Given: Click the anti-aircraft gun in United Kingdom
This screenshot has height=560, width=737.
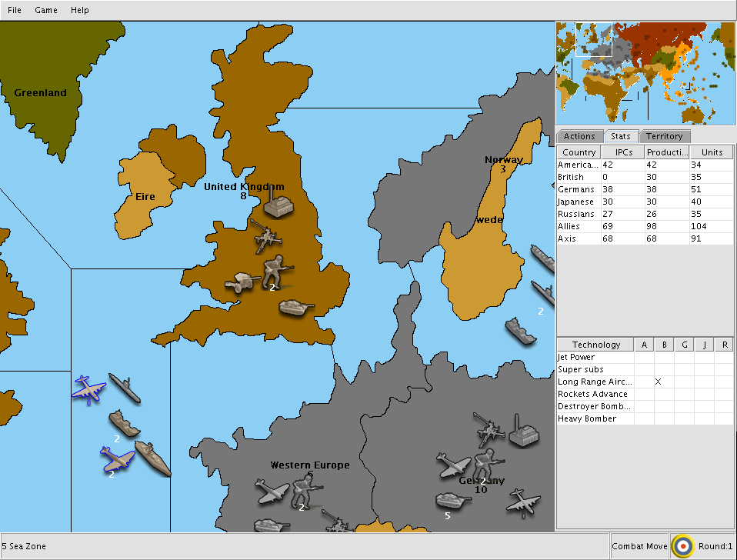Looking at the screenshot, I should click(x=265, y=236).
